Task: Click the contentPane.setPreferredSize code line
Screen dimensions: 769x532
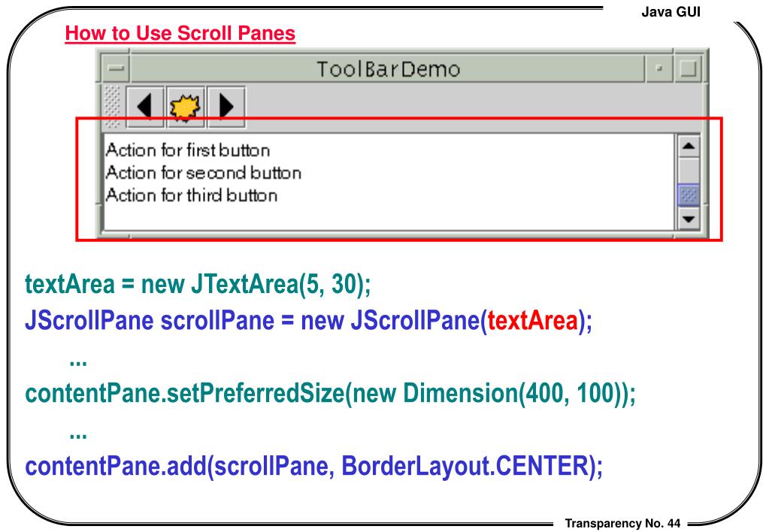Action: click(x=330, y=393)
